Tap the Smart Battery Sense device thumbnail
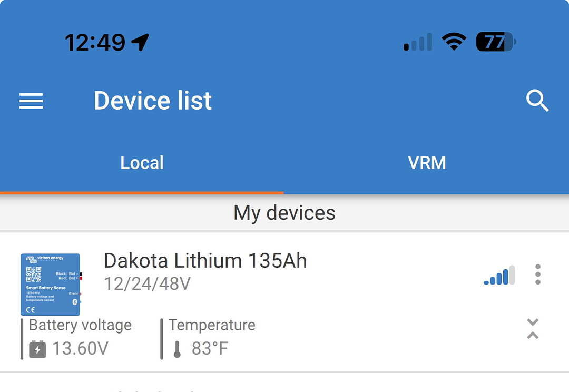Image resolution: width=569 pixels, height=392 pixels. pos(51,284)
